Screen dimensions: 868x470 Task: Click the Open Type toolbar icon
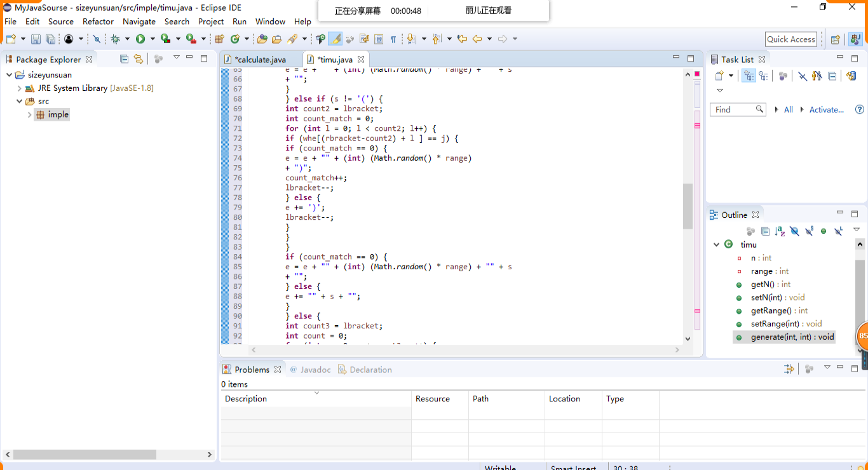coord(262,39)
